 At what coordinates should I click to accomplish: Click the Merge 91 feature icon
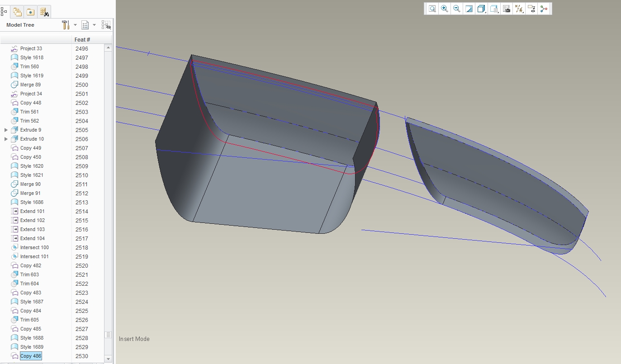(x=14, y=193)
